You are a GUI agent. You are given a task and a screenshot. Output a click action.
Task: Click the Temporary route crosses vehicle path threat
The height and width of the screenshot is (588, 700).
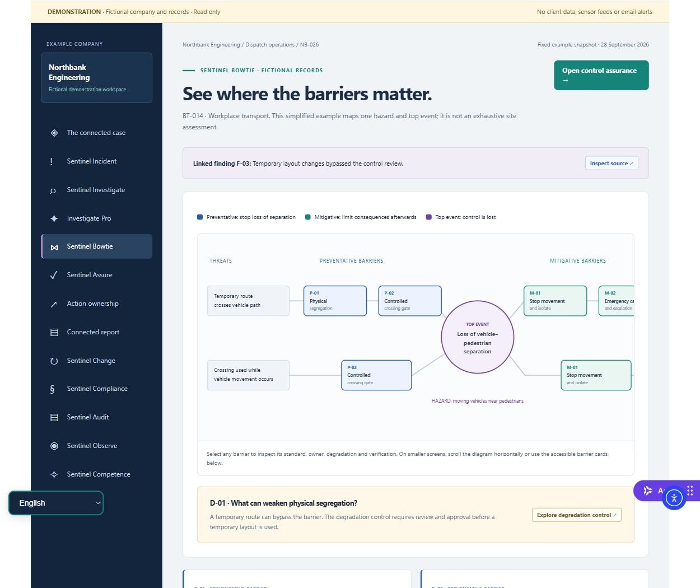[248, 301]
